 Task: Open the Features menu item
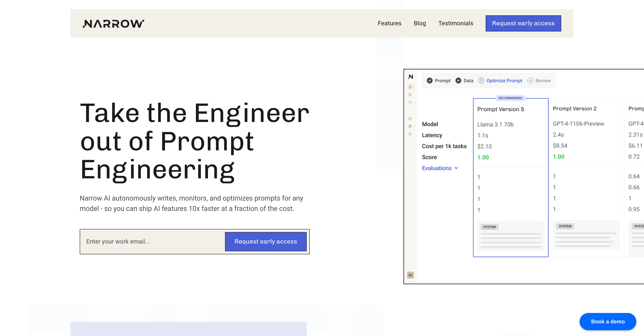pyautogui.click(x=389, y=23)
